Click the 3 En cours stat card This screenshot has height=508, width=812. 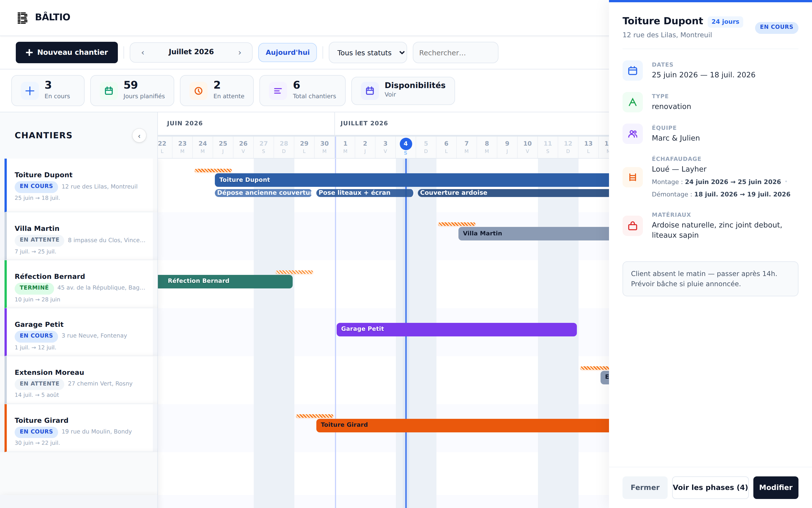click(48, 91)
